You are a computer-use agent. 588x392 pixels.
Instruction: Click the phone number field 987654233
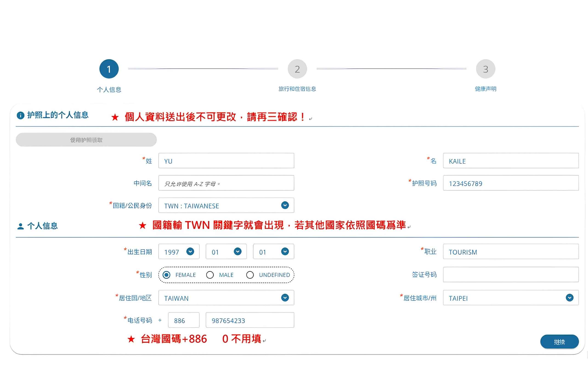click(x=250, y=320)
